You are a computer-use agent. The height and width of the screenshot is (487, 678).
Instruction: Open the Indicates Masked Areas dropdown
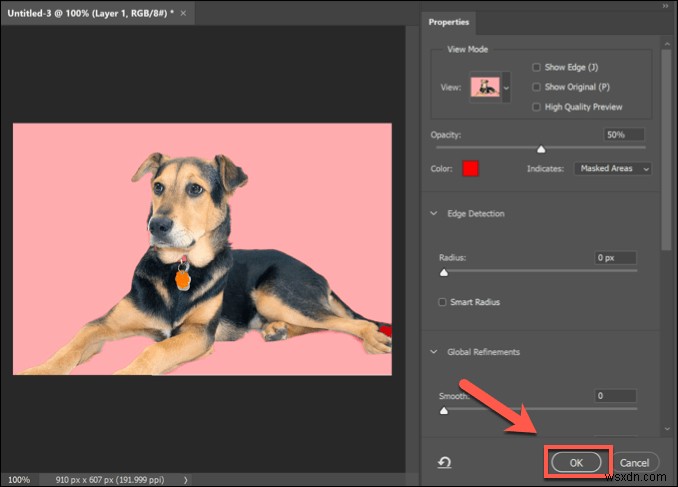[x=613, y=169]
